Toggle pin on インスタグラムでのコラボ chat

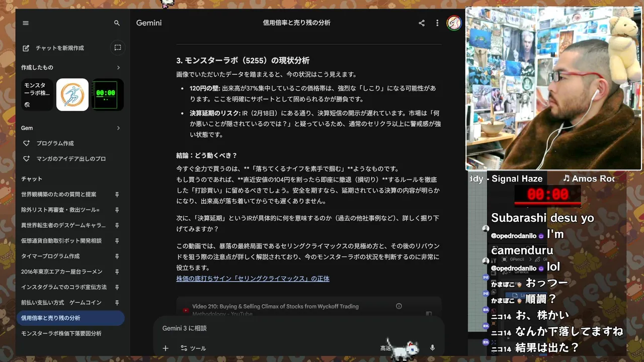117,287
